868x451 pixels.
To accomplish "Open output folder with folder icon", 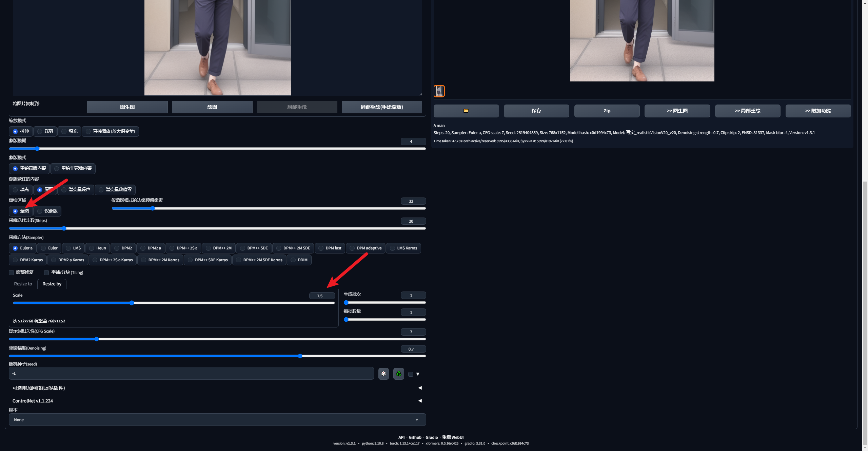I will [x=466, y=111].
